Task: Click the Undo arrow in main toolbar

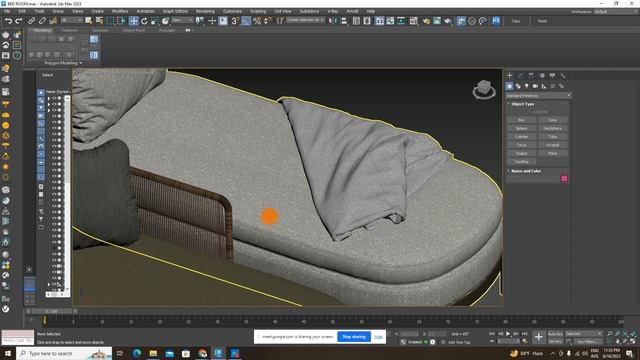Action: click(x=8, y=21)
